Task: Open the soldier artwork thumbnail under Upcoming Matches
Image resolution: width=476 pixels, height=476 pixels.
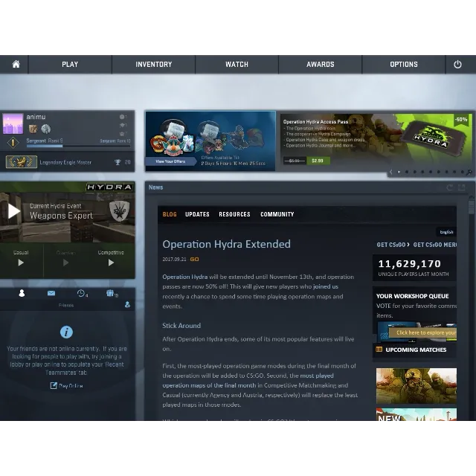Action: tap(416, 386)
